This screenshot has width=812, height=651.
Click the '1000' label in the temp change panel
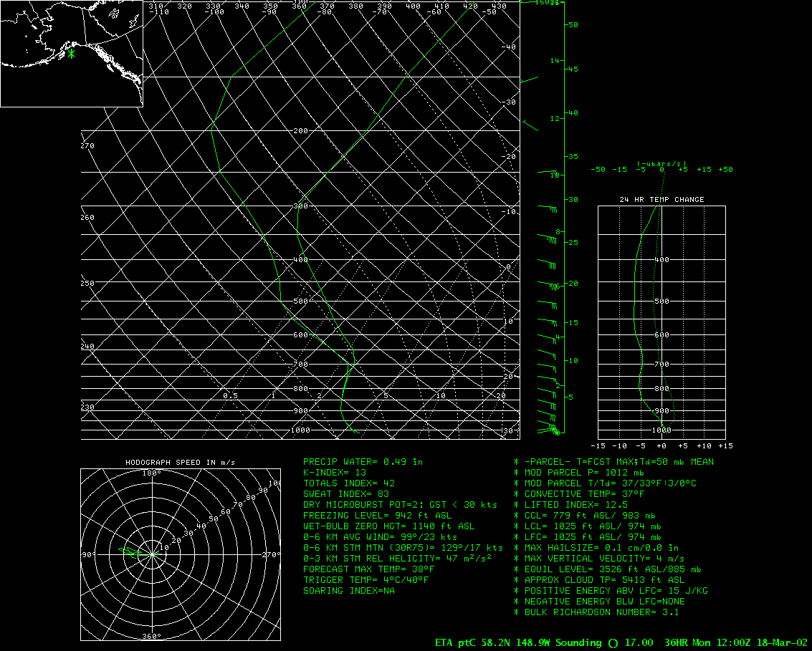(661, 430)
